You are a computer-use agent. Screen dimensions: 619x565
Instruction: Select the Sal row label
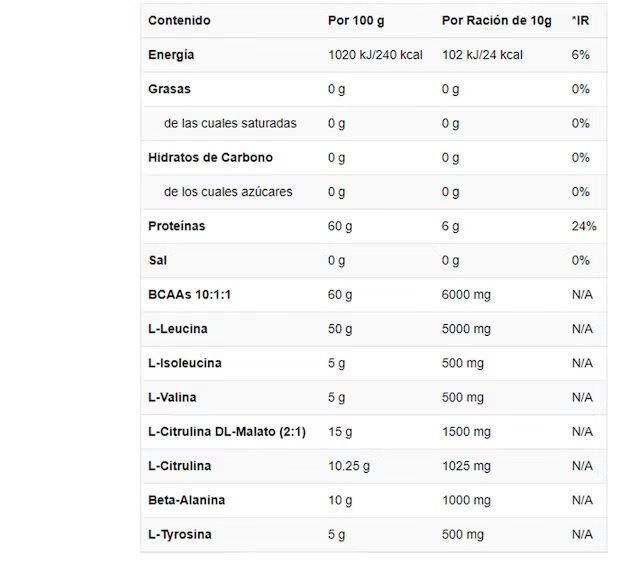click(x=158, y=260)
